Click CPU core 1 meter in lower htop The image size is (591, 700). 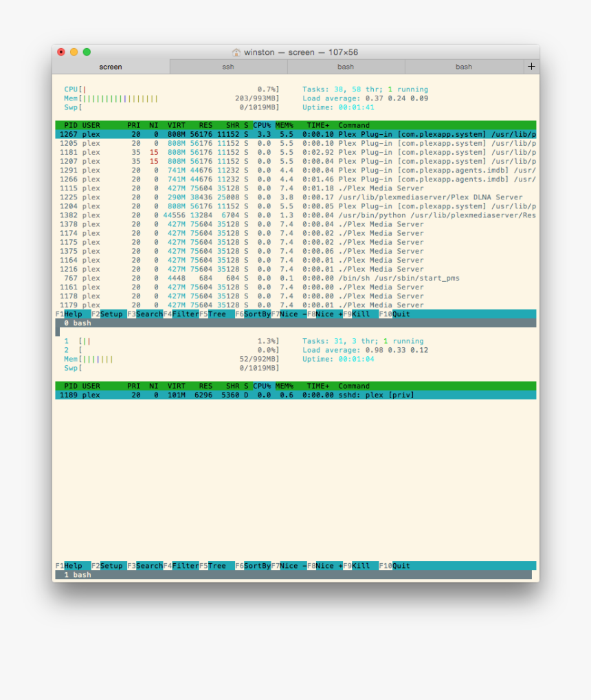point(172,341)
